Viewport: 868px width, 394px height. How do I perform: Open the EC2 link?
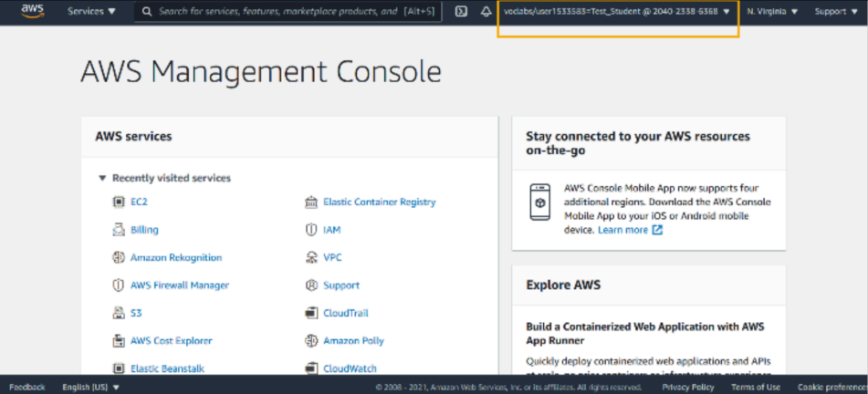pos(139,202)
